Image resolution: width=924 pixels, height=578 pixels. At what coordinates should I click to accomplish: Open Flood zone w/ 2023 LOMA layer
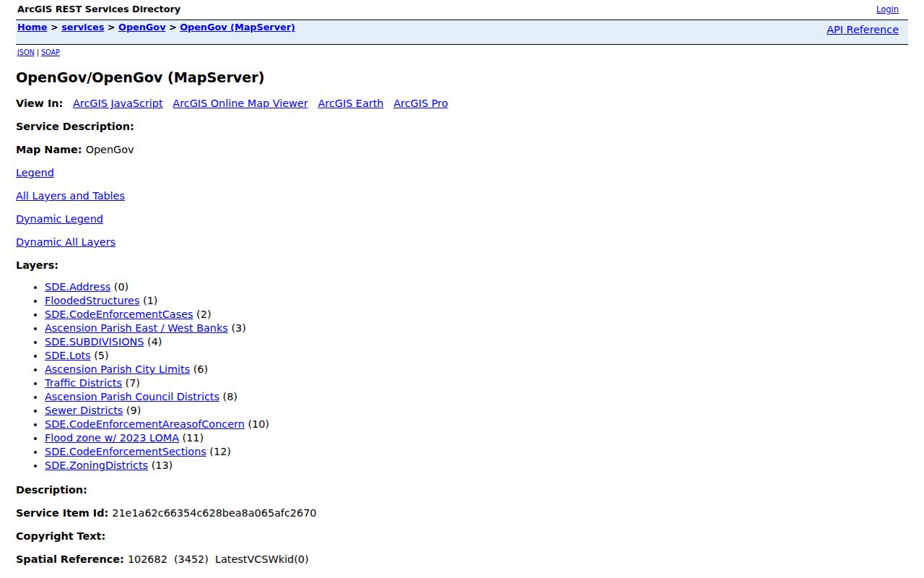[x=112, y=438]
